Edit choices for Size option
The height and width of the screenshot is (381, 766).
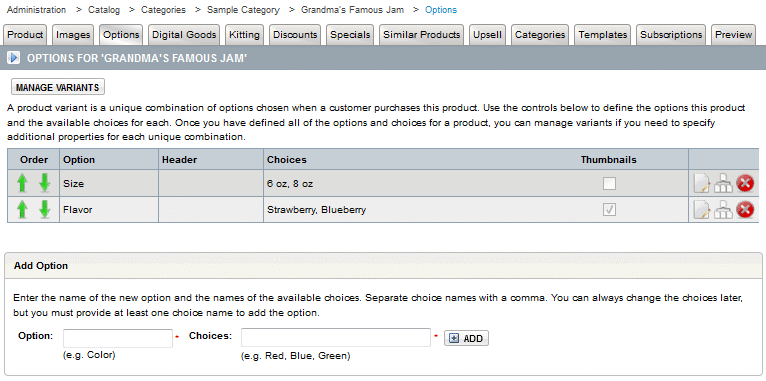[723, 184]
